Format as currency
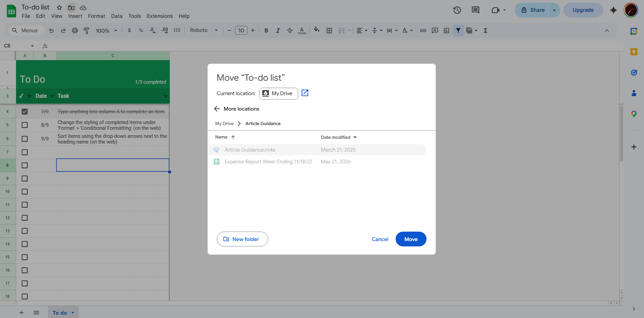Viewport: 644px width, 318px height. (x=129, y=30)
